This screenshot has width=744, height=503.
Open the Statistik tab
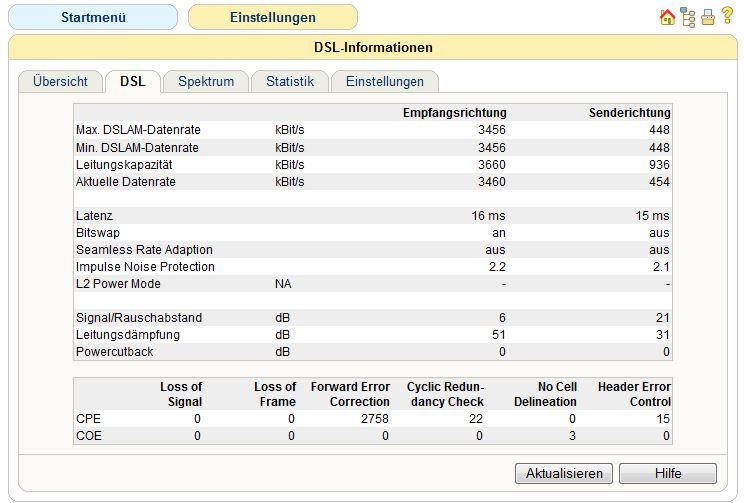click(x=290, y=82)
